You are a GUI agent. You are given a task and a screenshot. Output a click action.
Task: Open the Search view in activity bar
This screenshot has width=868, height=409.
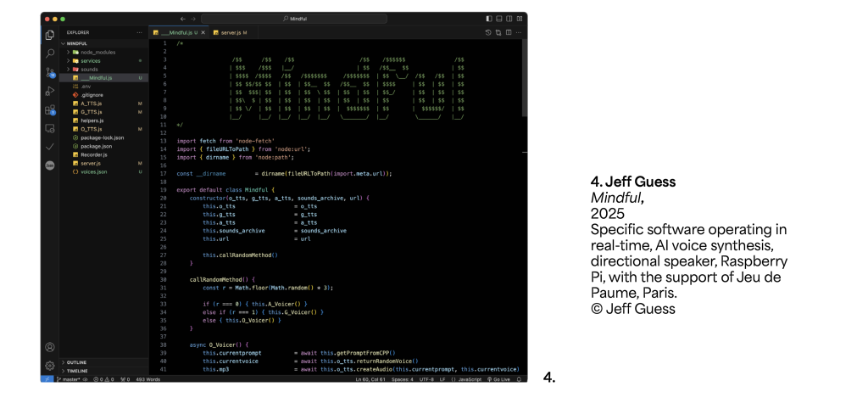click(x=50, y=53)
